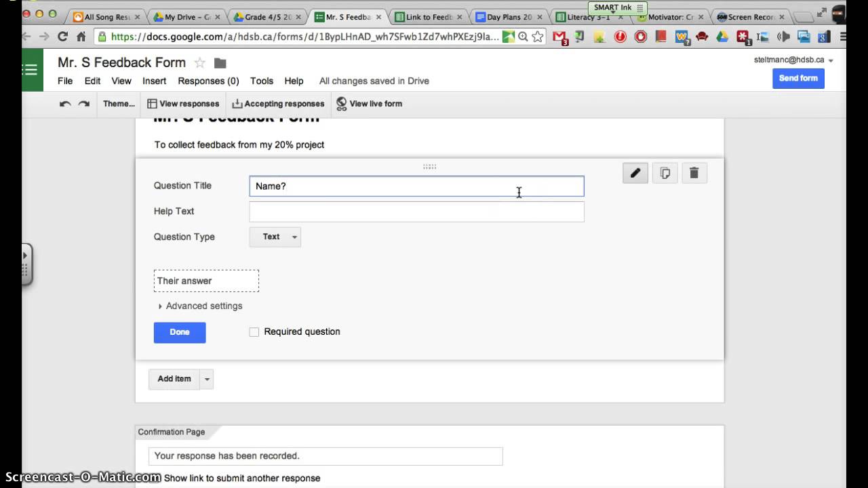868x488 pixels.
Task: Open the green Forms home menu icon
Action: pos(32,70)
